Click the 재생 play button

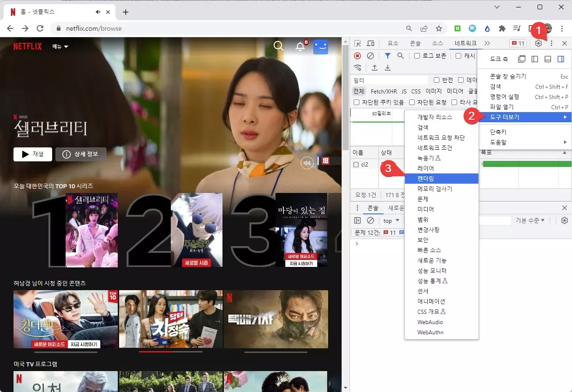pyautogui.click(x=33, y=154)
